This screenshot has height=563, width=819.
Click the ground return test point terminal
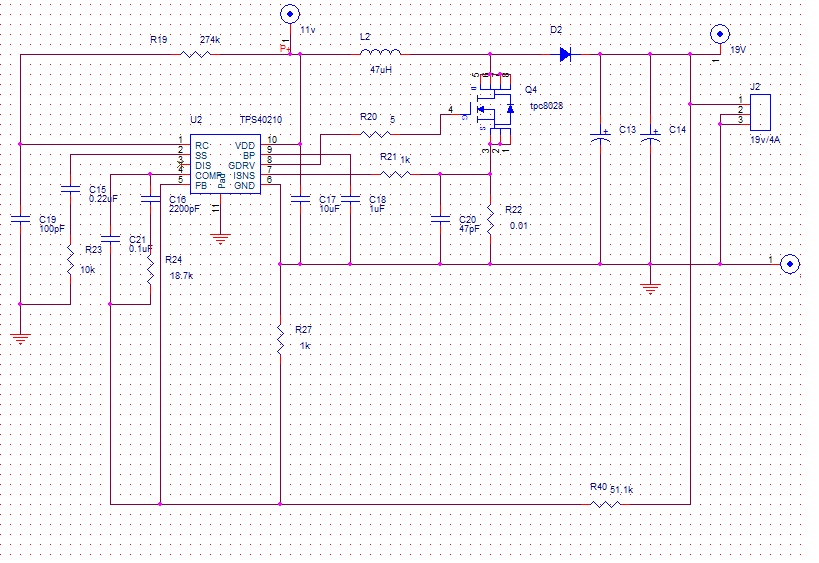pos(790,264)
